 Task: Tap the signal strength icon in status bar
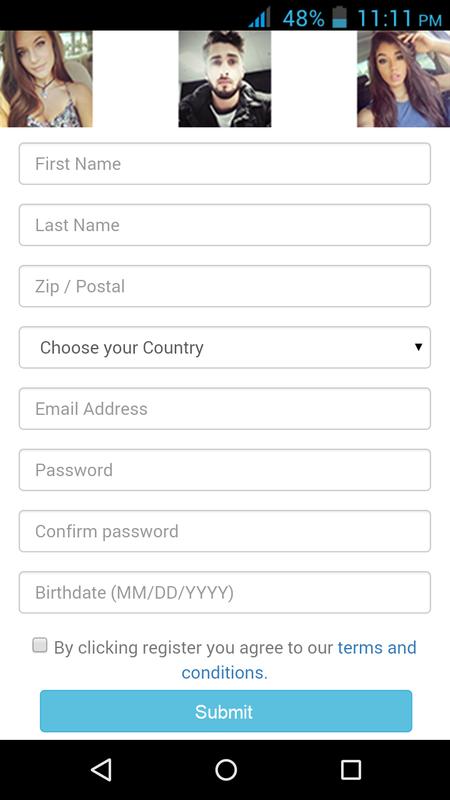coord(259,18)
